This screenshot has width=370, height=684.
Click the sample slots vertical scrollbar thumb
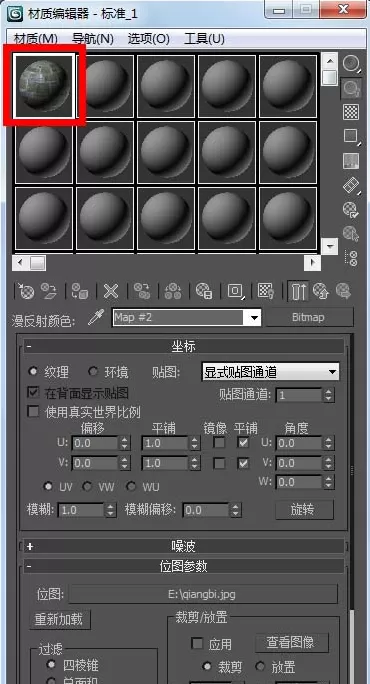(329, 78)
